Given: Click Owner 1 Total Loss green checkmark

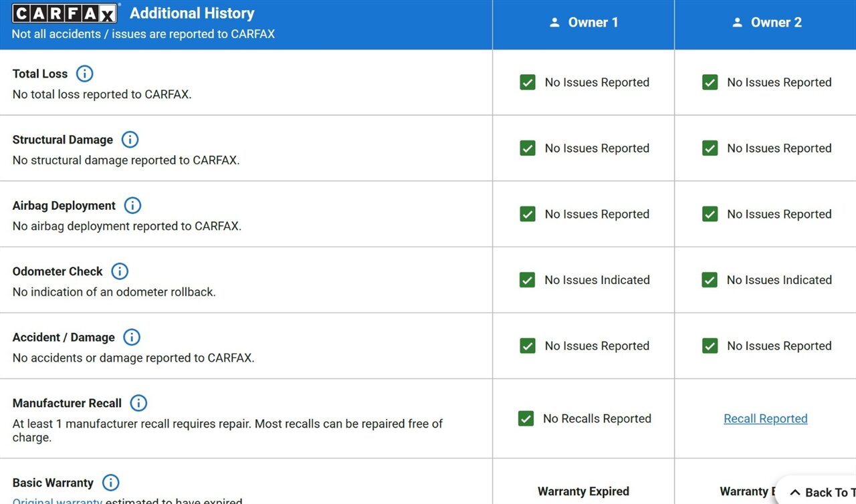Looking at the screenshot, I should (528, 82).
